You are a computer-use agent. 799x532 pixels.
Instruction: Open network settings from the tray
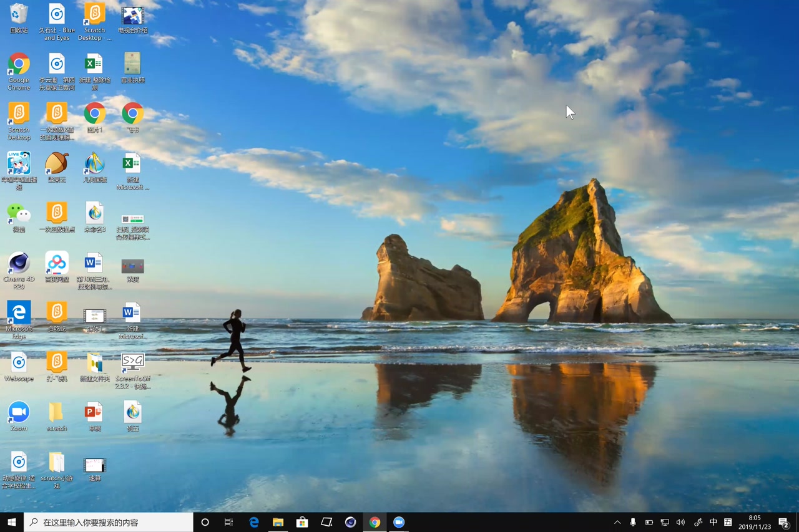[x=665, y=522]
